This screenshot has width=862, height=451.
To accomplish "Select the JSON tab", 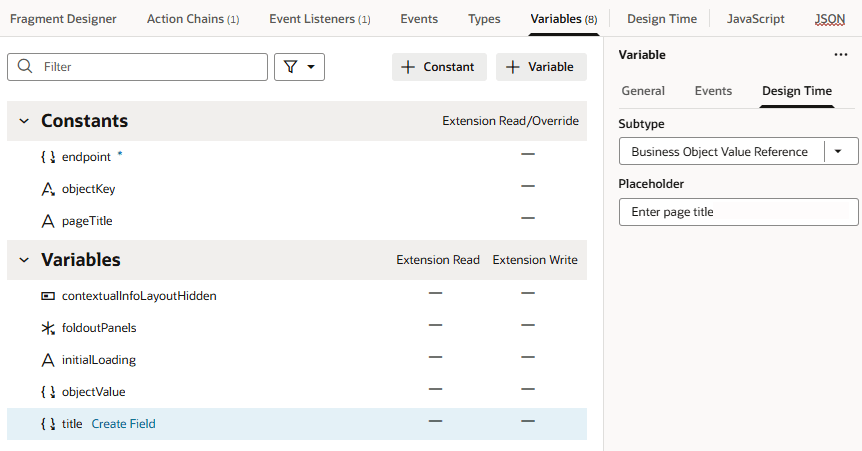I will click(x=829, y=19).
